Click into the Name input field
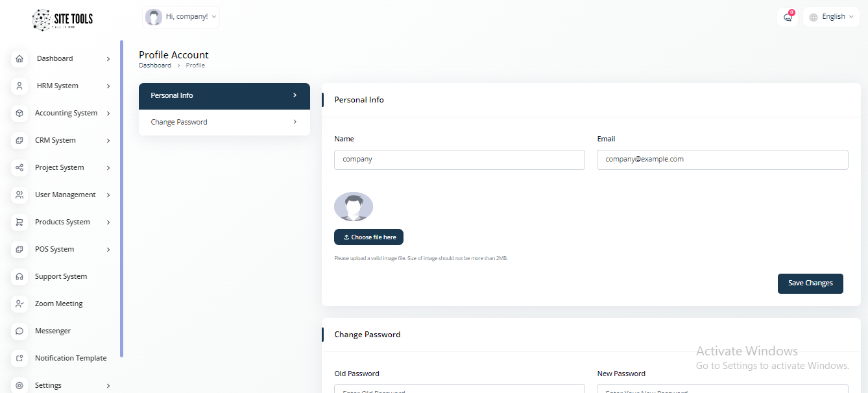Viewport: 868px width, 393px height. pyautogui.click(x=459, y=160)
